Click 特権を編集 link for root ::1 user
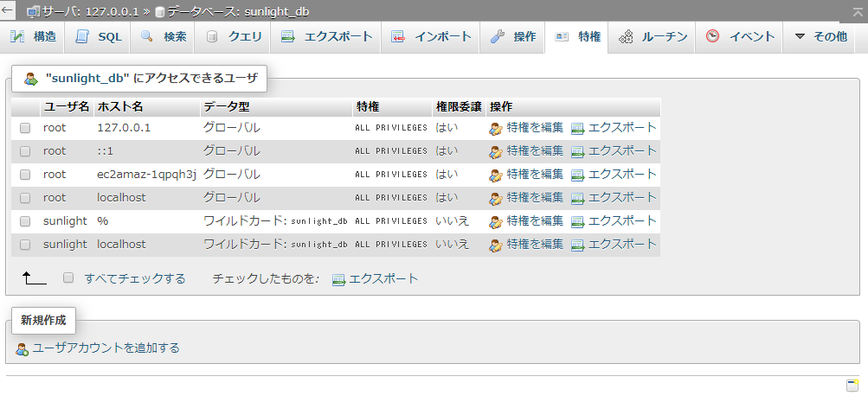868x402 pixels. (x=535, y=150)
